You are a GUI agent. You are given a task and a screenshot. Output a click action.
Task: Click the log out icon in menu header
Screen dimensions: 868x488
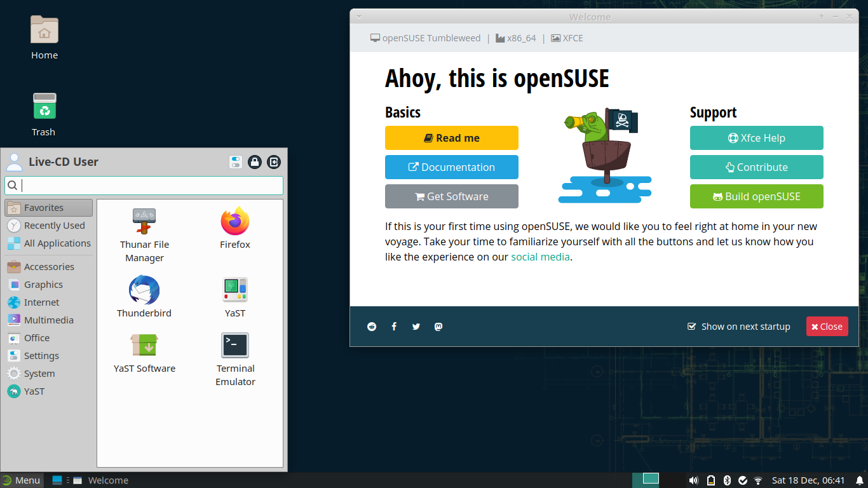(274, 162)
